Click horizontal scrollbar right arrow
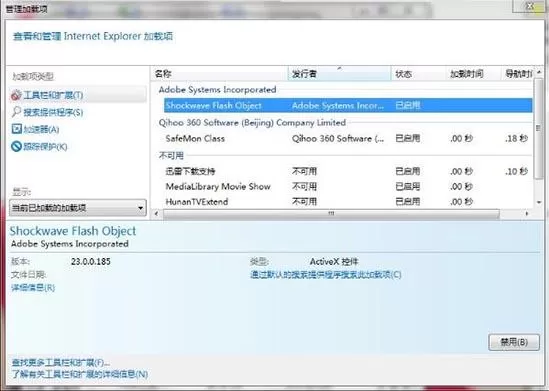Viewport: 549px width, 391px height. (526, 214)
